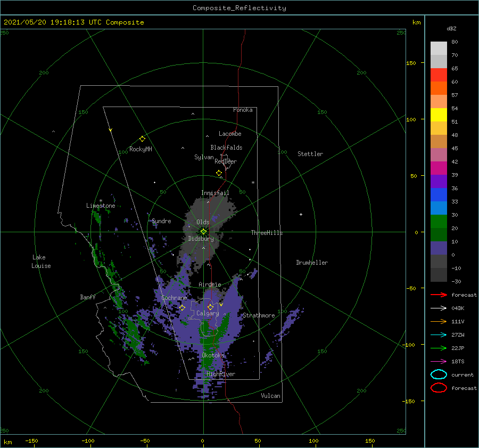Click the Calgary city label
479x448 pixels.
click(208, 313)
